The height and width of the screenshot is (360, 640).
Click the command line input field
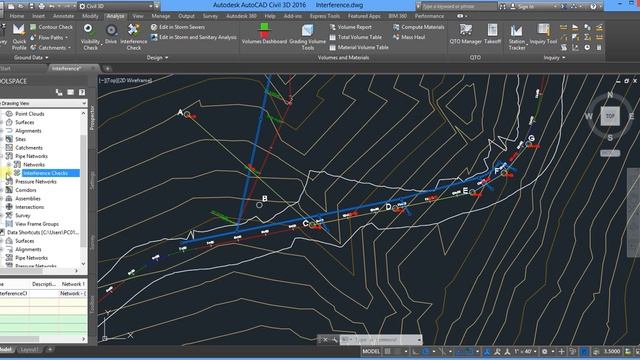click(380, 340)
